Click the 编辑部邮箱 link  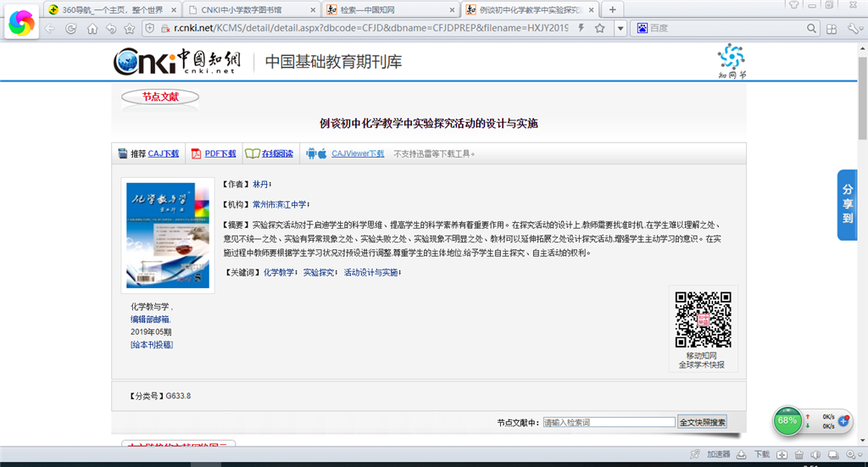[151, 320]
